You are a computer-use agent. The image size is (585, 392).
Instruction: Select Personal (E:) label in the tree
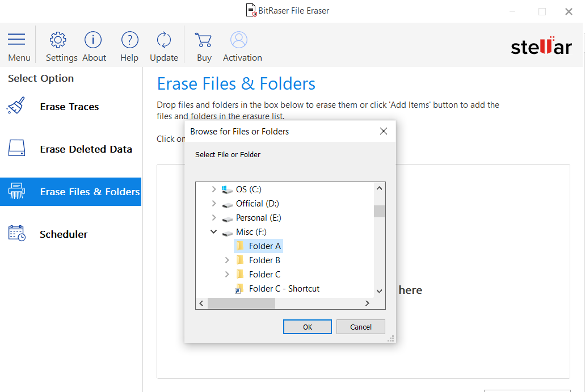pos(259,218)
